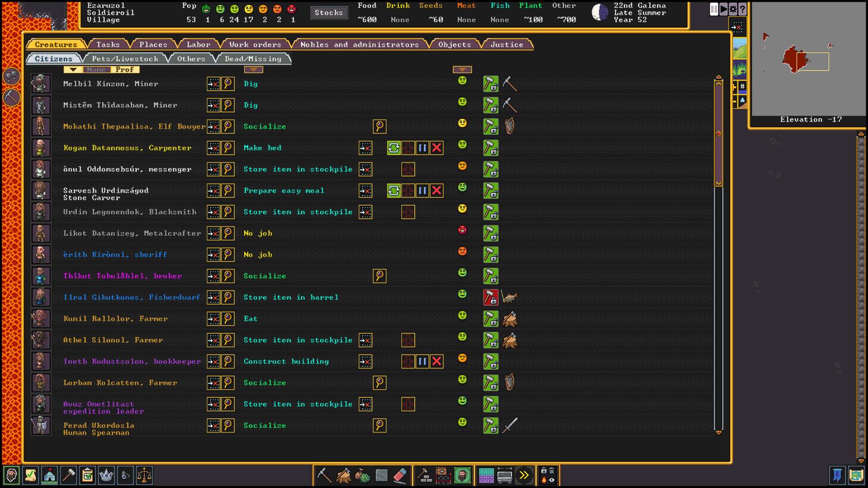The height and width of the screenshot is (488, 868).
Task: Cancel the Make bed job
Action: [437, 147]
